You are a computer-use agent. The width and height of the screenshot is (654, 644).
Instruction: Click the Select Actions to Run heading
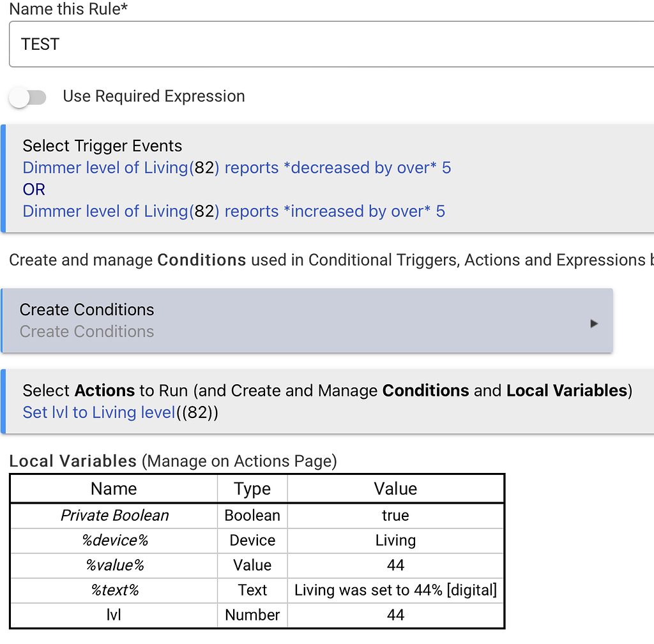(x=192, y=391)
